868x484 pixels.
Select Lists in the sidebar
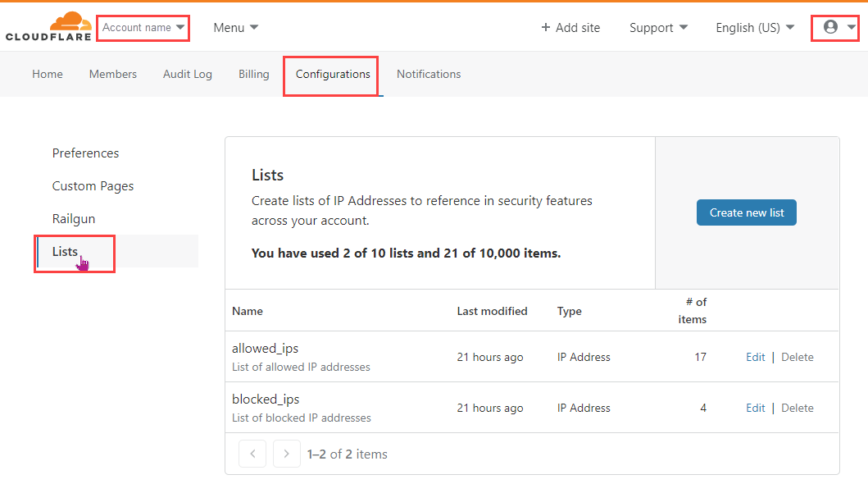65,251
